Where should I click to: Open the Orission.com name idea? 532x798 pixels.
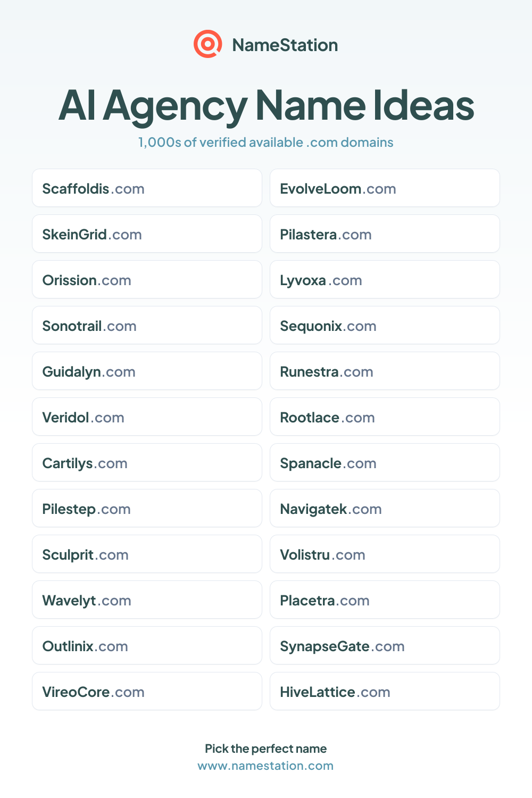click(147, 279)
